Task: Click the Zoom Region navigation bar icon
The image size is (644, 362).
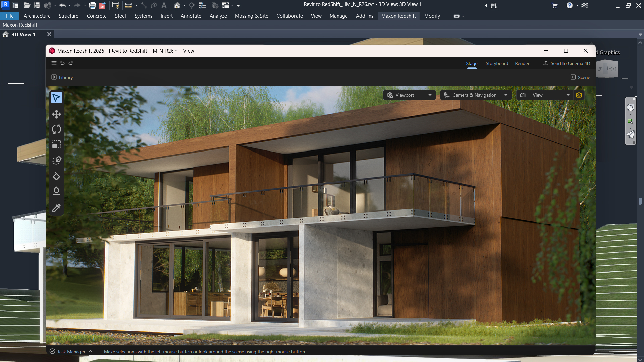Action: click(631, 121)
